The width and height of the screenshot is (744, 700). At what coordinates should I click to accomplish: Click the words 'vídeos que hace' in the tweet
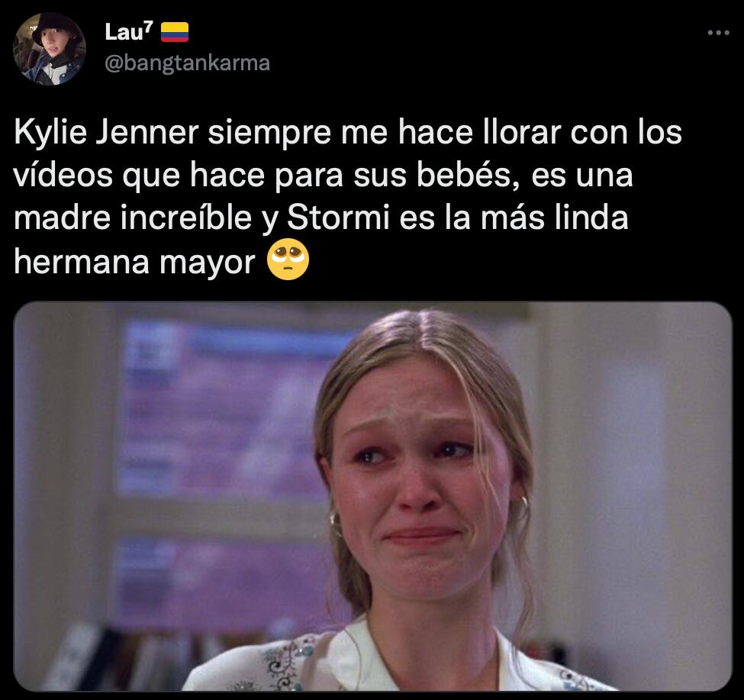(139, 175)
